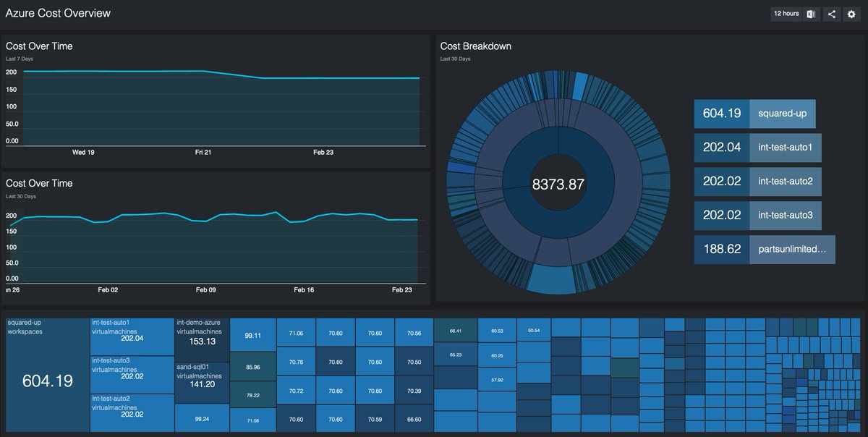
Task: Select int-test-auto1 virtualmachines treemap cell
Action: (132, 336)
